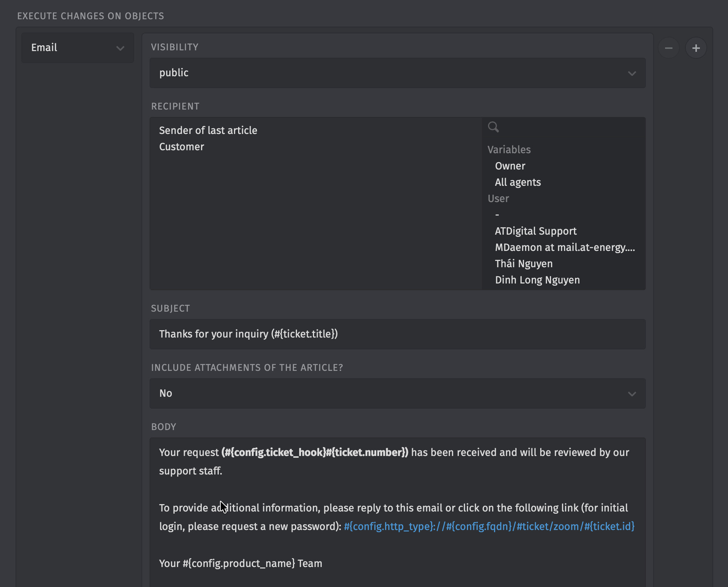The image size is (728, 587).
Task: Select Owner from recipient variables
Action: (510, 166)
